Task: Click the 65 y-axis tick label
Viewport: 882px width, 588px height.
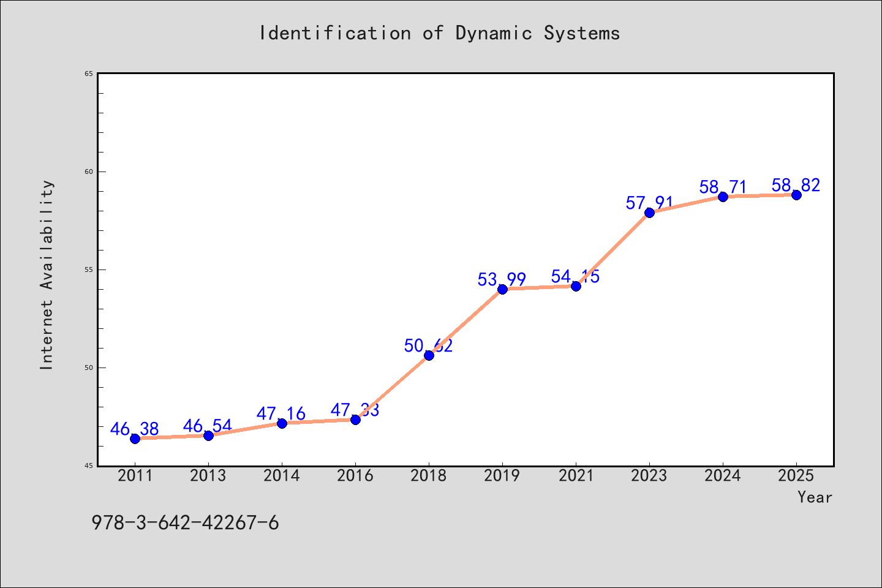Action: [88, 73]
